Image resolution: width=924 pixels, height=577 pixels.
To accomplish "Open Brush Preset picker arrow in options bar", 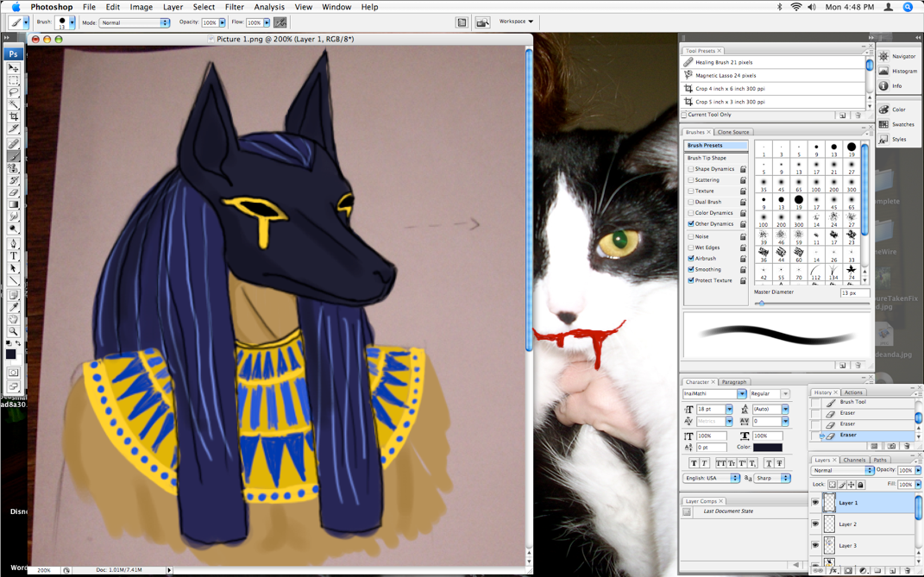I will click(x=72, y=22).
